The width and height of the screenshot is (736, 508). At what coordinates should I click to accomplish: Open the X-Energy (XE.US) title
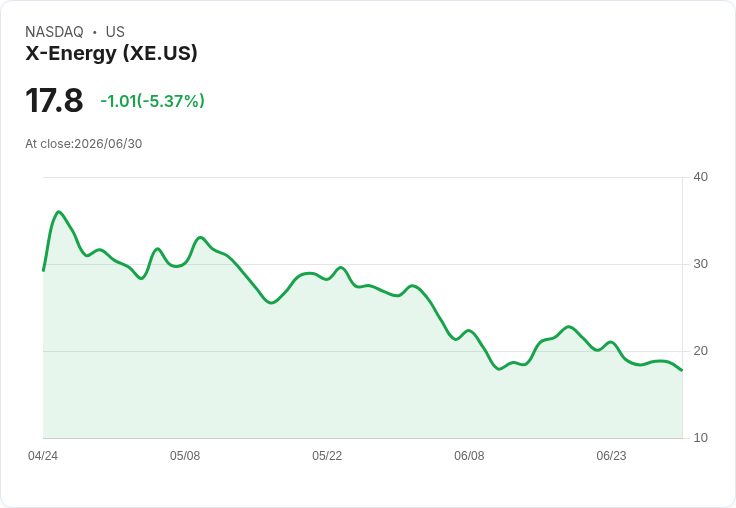tap(111, 53)
